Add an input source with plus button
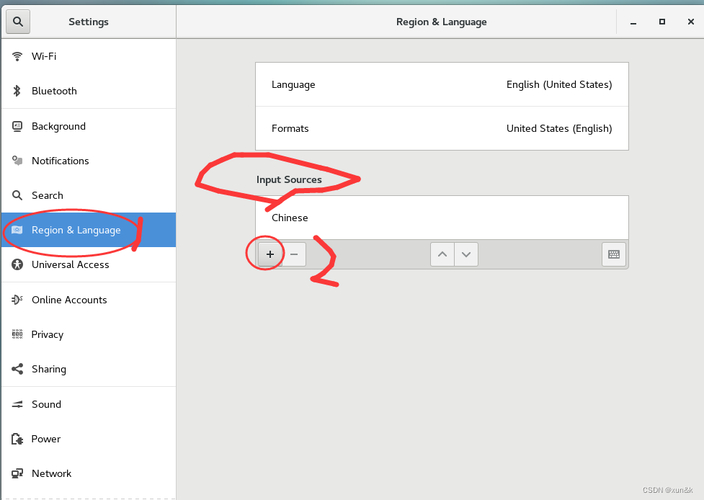This screenshot has height=500, width=704. coord(270,254)
